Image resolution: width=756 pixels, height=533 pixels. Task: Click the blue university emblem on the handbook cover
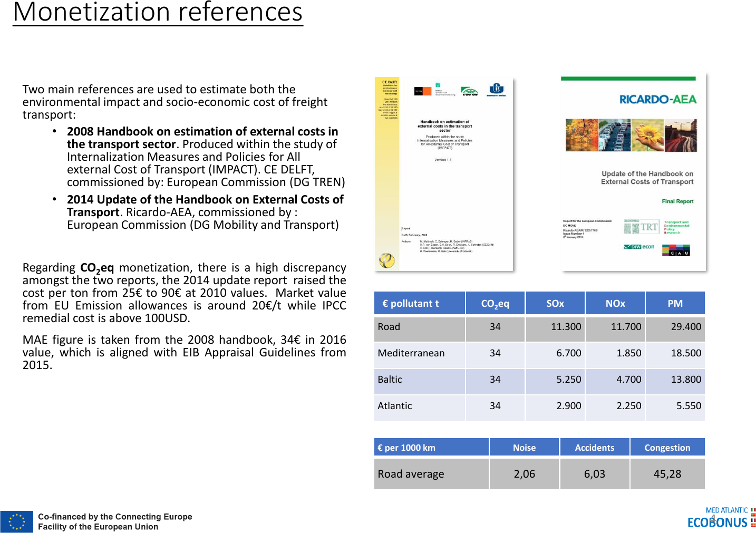(496, 90)
